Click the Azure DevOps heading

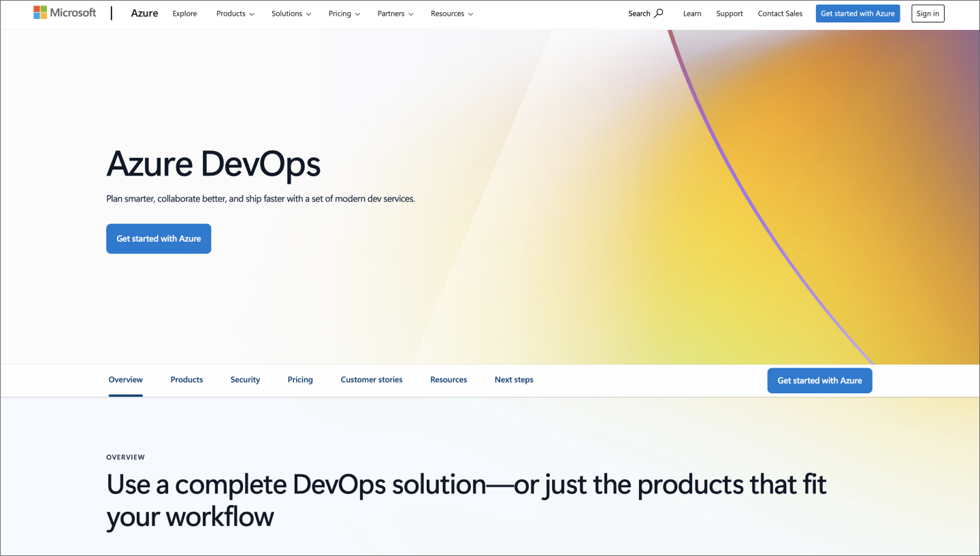pyautogui.click(x=214, y=164)
